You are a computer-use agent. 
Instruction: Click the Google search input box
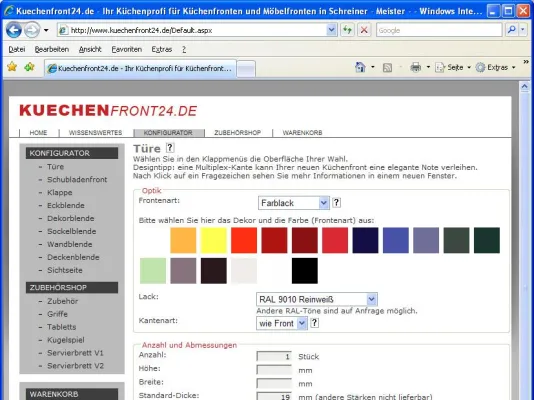[439, 30]
